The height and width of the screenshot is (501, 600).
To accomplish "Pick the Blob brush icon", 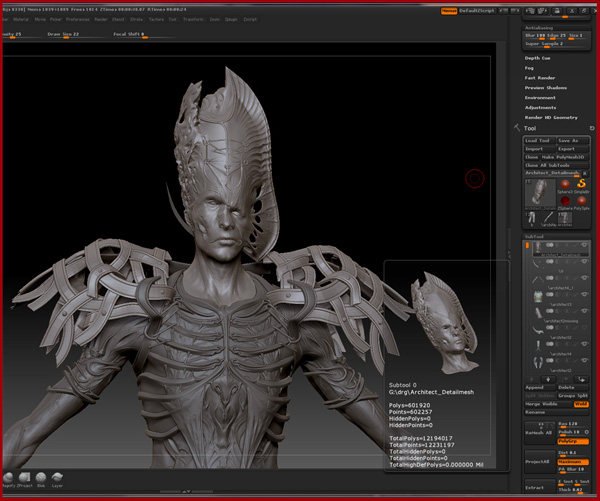I will tap(41, 478).
